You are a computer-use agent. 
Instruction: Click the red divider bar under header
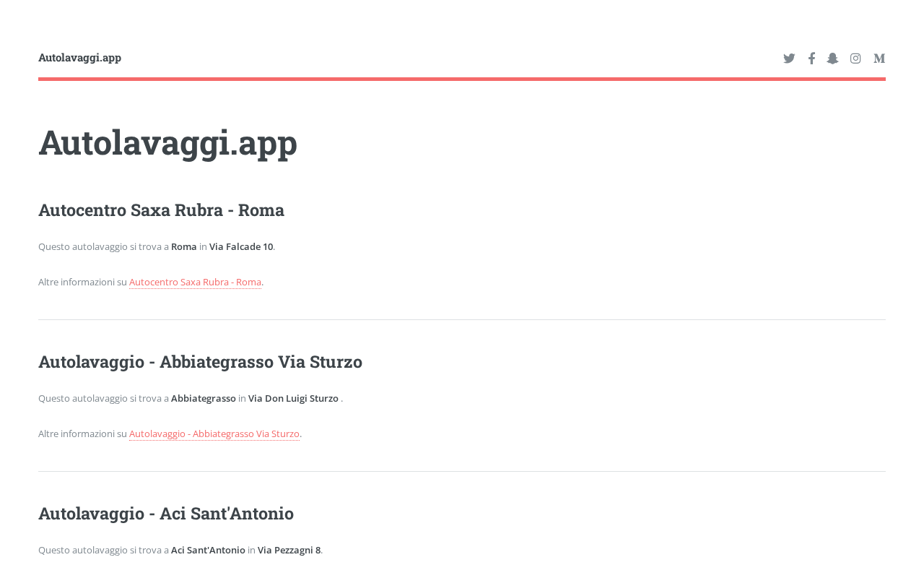pyautogui.click(x=462, y=79)
